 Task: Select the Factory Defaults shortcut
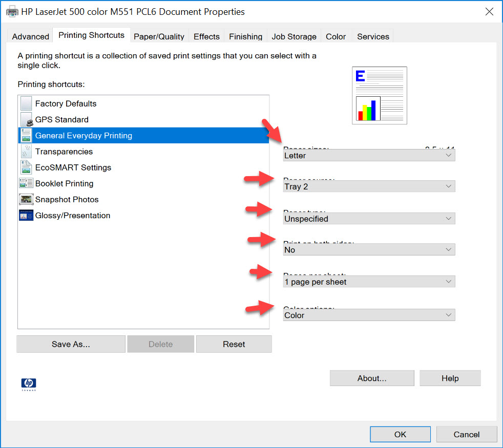(143, 103)
